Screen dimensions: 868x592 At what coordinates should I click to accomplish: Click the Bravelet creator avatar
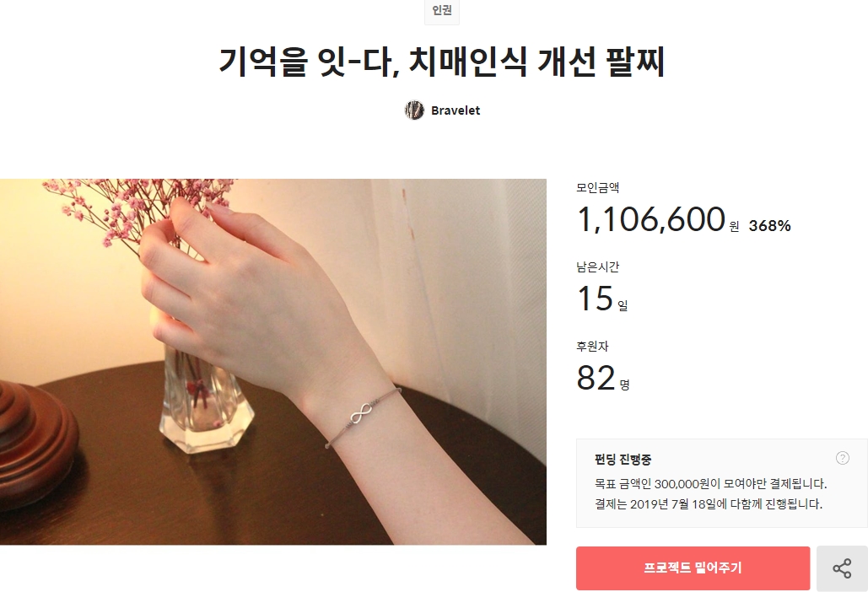click(x=414, y=110)
